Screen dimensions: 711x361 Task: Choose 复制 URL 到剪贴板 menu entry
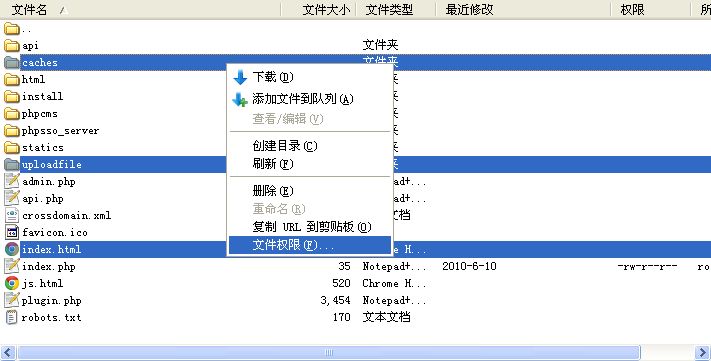click(x=310, y=227)
